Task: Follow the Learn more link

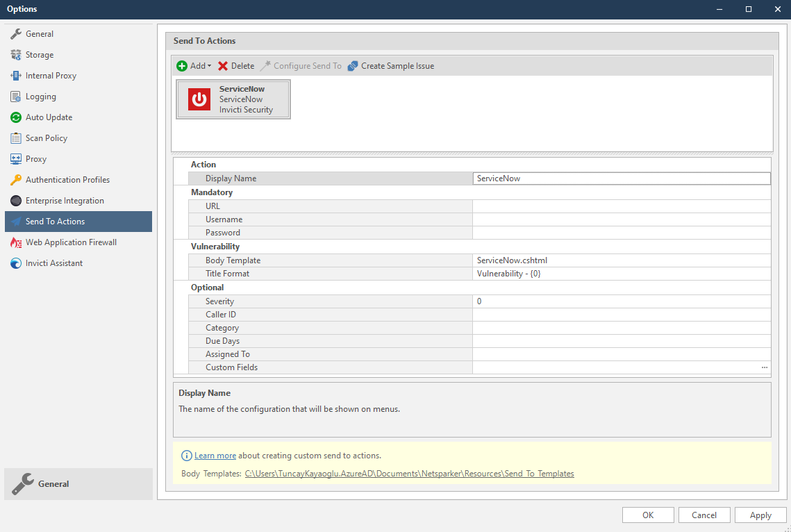Action: [x=215, y=456]
